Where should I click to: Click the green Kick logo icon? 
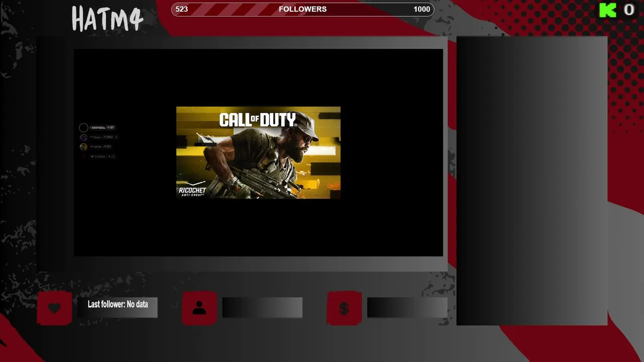(x=608, y=10)
